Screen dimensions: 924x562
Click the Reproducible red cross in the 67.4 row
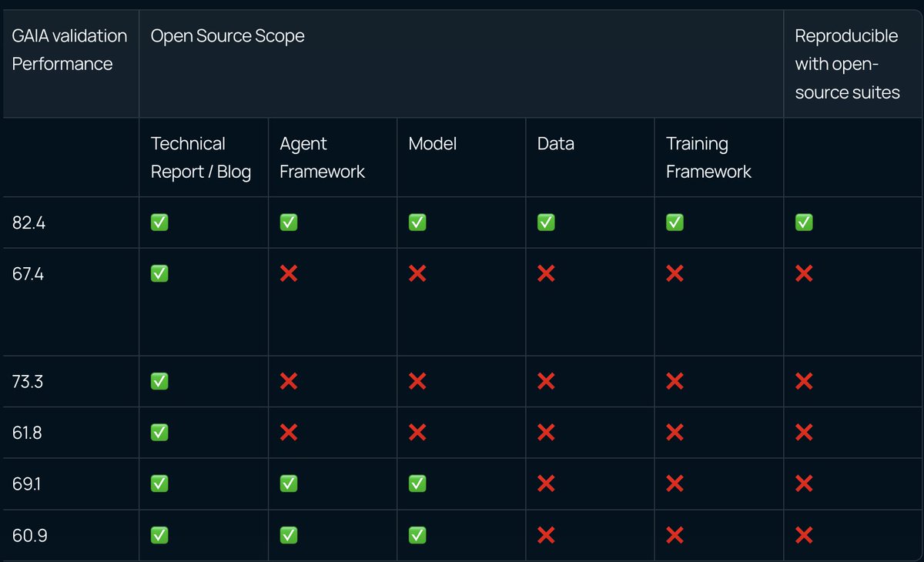804,273
